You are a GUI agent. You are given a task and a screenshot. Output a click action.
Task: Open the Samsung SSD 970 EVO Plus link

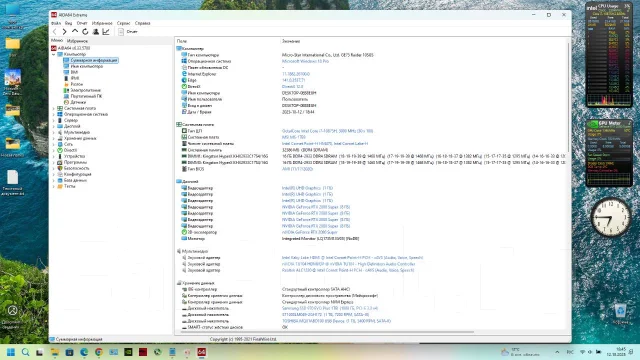(x=330, y=308)
